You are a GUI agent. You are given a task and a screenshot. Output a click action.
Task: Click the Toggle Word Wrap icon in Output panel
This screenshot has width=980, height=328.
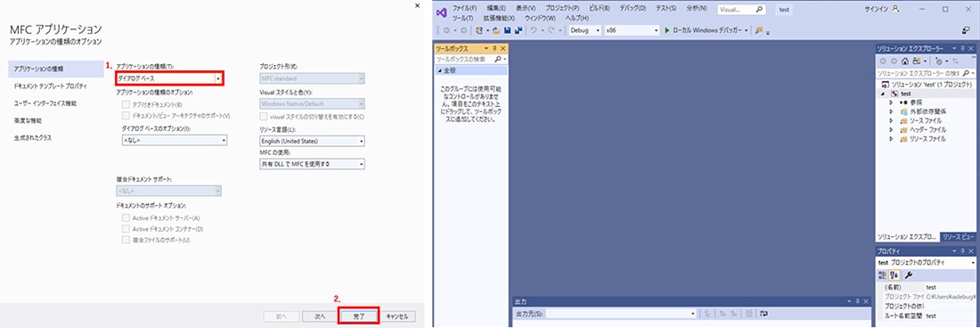[x=764, y=314]
